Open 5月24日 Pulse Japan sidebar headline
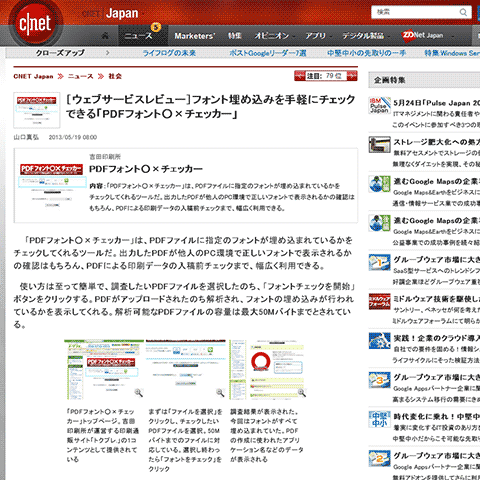The image size is (480, 480). [x=437, y=103]
